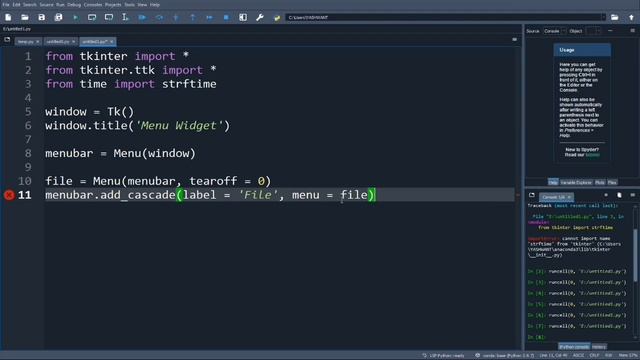Click the console vertical scrollbar

[x=636, y=255]
